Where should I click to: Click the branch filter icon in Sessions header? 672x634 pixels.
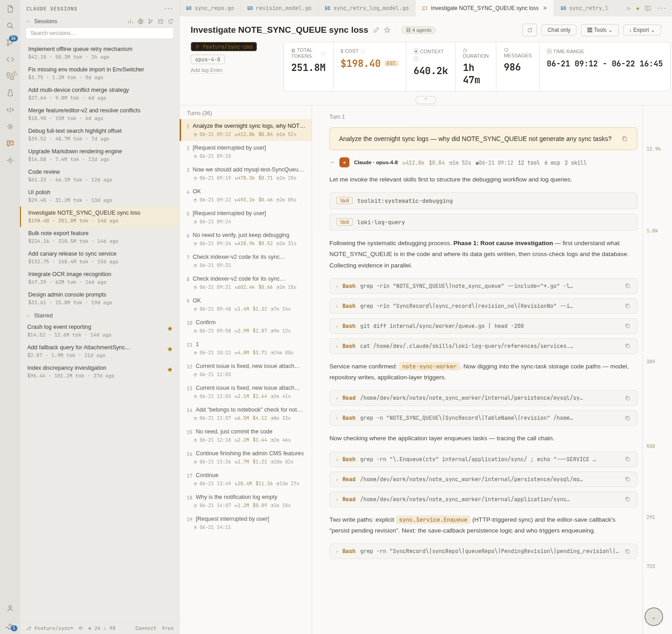tap(151, 21)
